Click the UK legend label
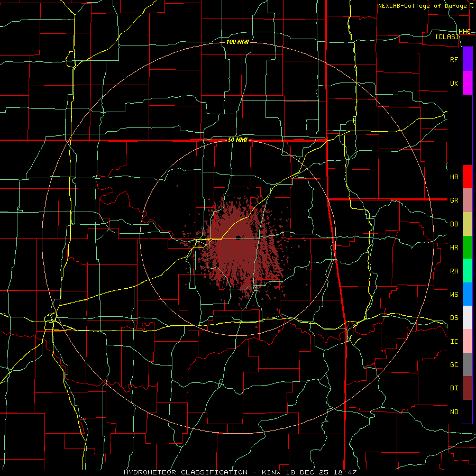476x476 pixels. pos(454,83)
